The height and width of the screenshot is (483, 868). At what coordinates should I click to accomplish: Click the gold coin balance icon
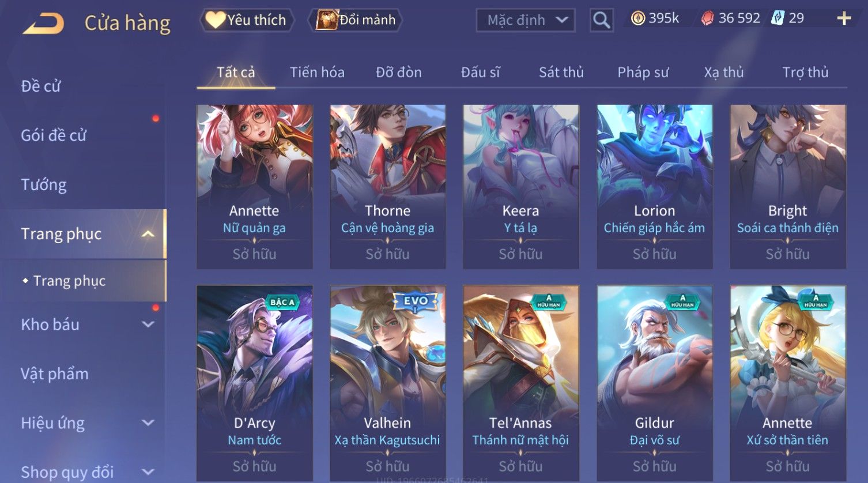coord(637,18)
